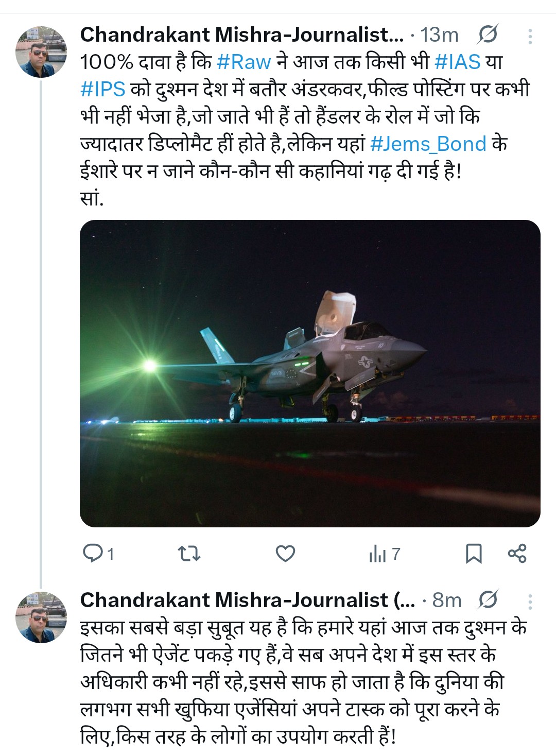Open profile picture on first tweet
The height and width of the screenshot is (756, 556).
[41, 51]
